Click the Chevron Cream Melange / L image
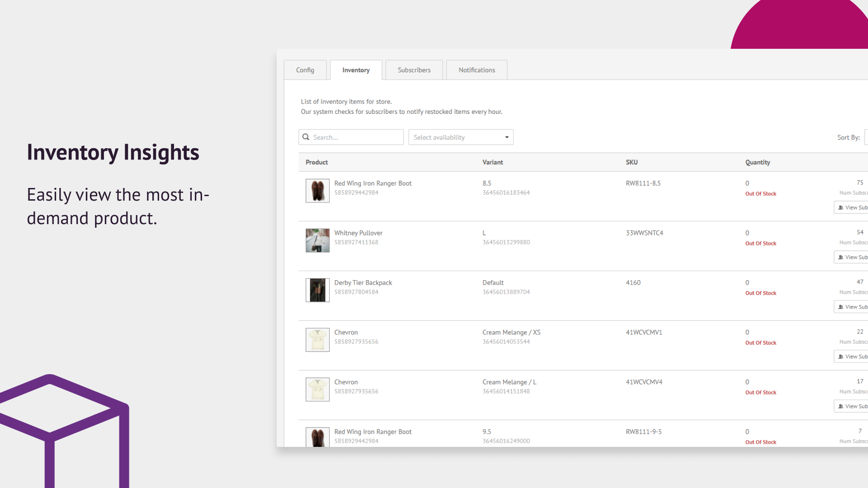The width and height of the screenshot is (868, 488). click(317, 389)
